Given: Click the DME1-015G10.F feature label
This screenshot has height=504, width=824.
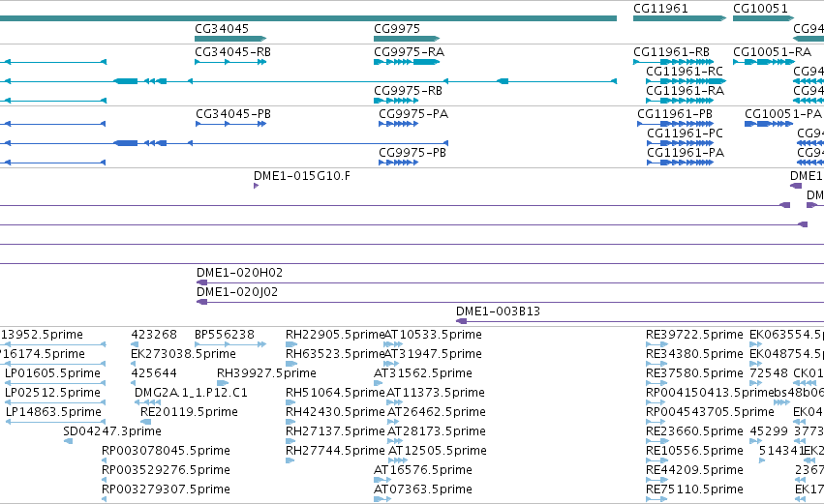Looking at the screenshot, I should coord(302,176).
